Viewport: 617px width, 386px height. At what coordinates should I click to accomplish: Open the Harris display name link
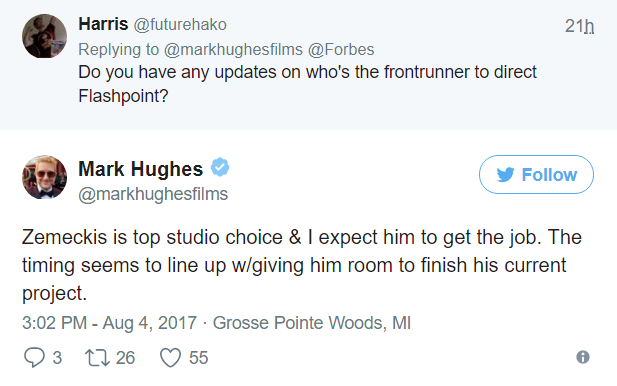103,24
